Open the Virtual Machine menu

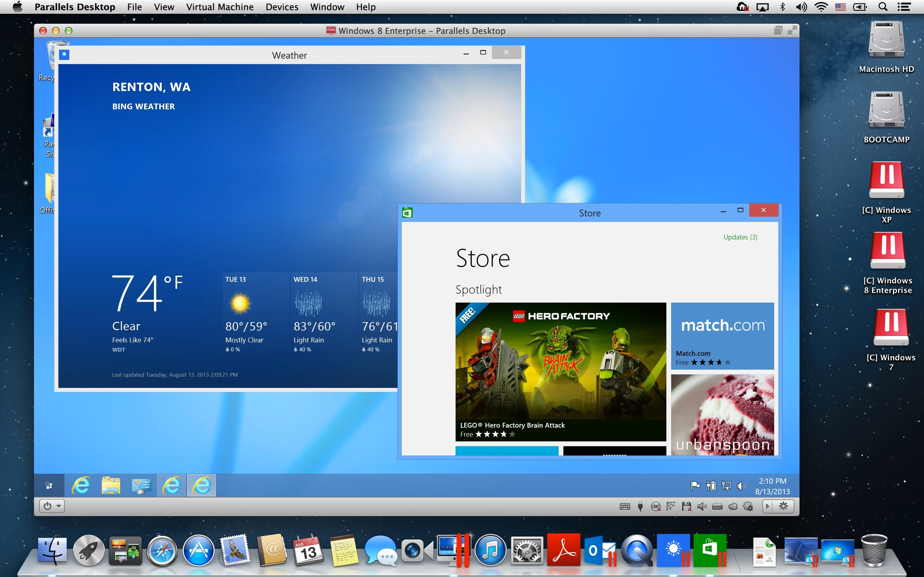pos(219,7)
